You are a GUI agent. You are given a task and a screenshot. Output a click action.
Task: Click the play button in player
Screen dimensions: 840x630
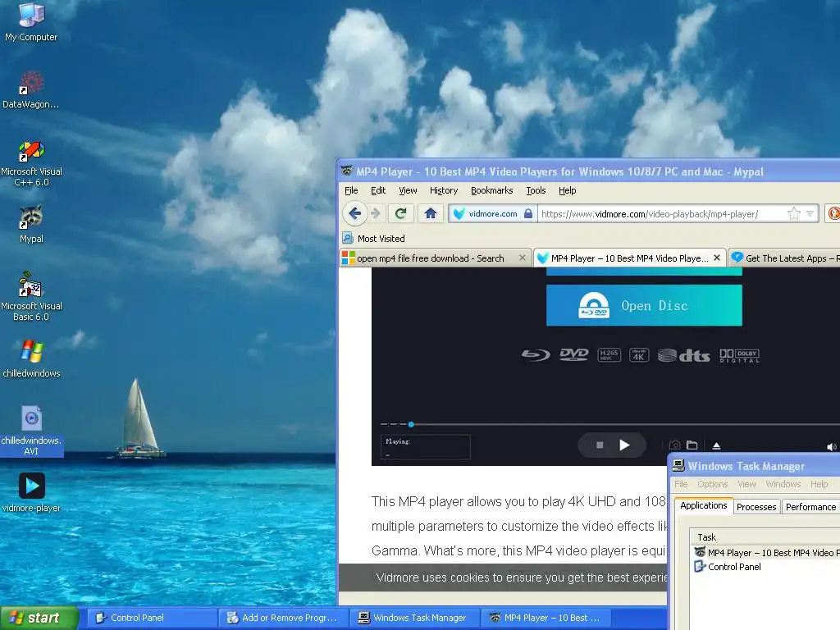(x=624, y=445)
